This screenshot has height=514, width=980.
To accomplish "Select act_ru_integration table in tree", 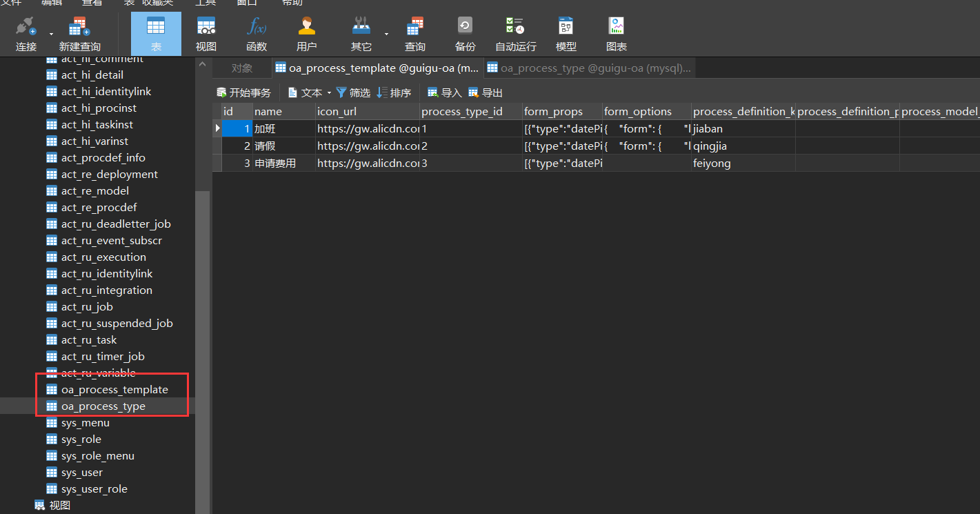I will (106, 290).
